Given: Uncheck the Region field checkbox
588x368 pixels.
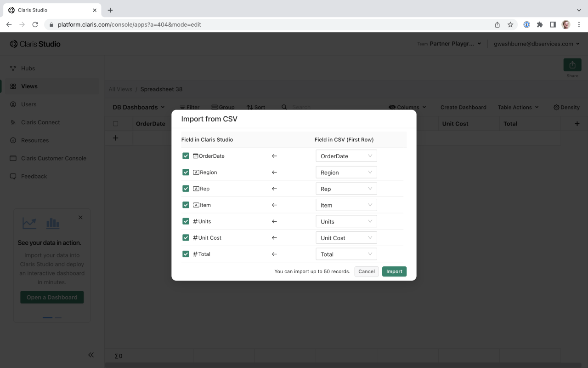Looking at the screenshot, I should (x=186, y=172).
